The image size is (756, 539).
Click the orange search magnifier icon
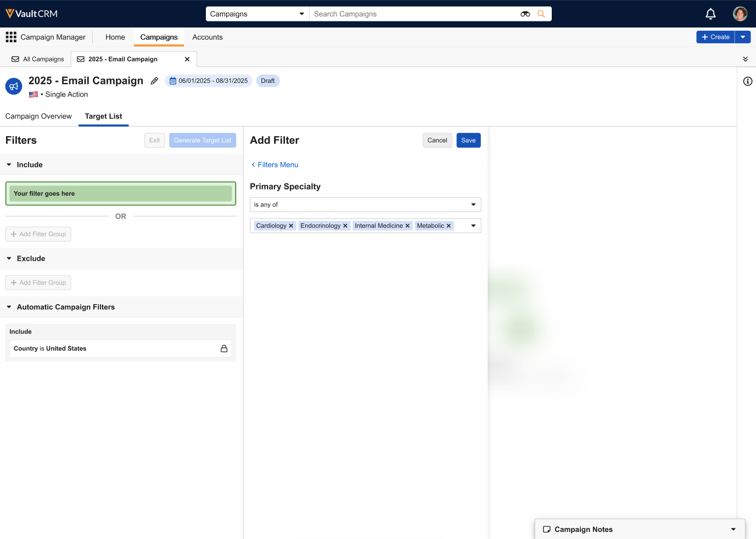[541, 14]
